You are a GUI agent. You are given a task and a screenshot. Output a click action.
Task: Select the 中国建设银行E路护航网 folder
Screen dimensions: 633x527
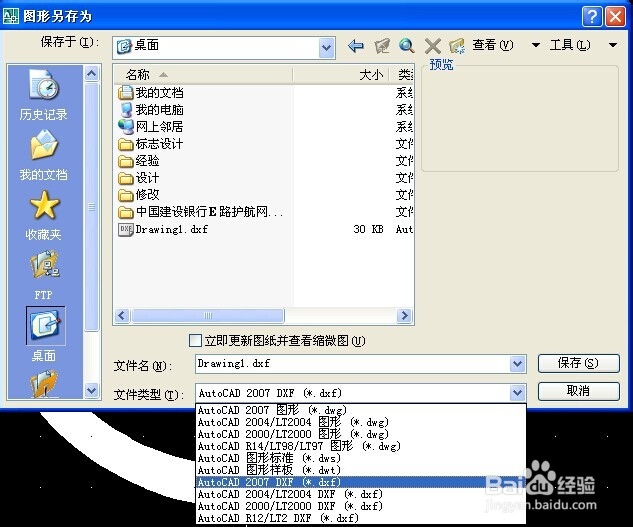[x=210, y=212]
